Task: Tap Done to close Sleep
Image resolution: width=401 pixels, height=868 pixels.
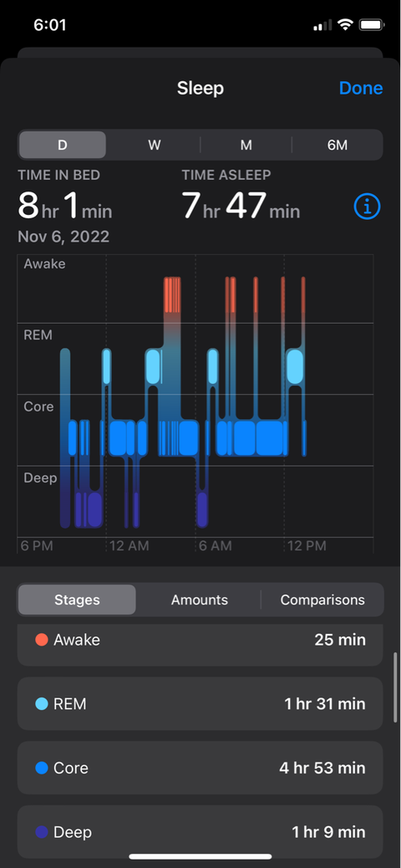Action: click(x=361, y=88)
